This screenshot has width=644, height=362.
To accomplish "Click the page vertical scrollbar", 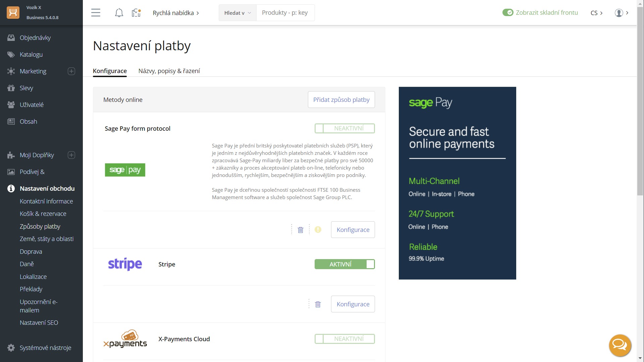I will point(640,101).
